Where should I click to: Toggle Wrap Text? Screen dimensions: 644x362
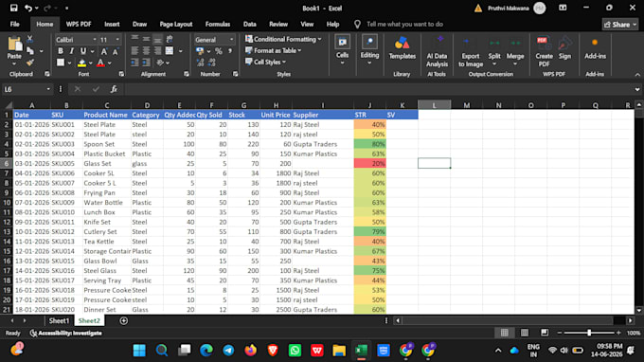coord(170,39)
